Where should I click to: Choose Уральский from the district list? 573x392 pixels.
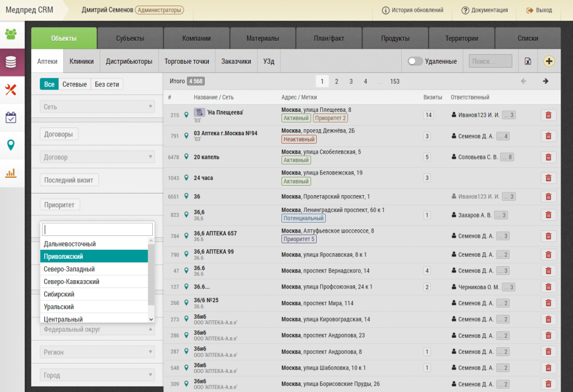click(94, 307)
